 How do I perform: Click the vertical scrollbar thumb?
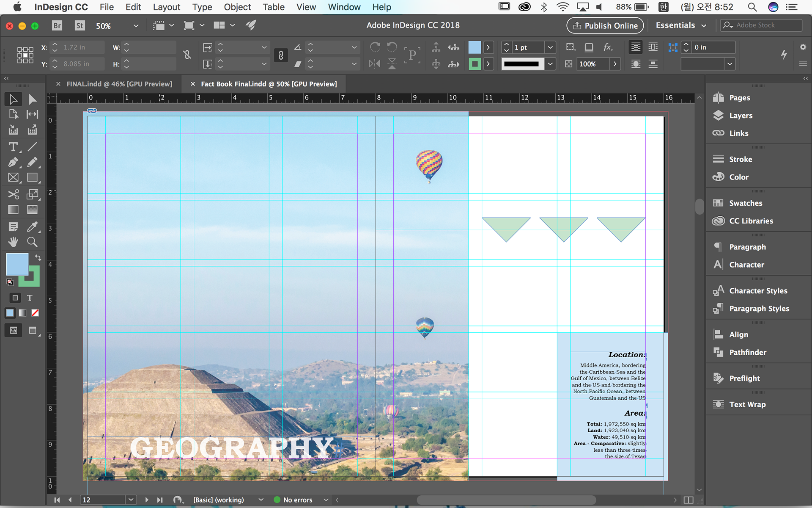pos(699,206)
